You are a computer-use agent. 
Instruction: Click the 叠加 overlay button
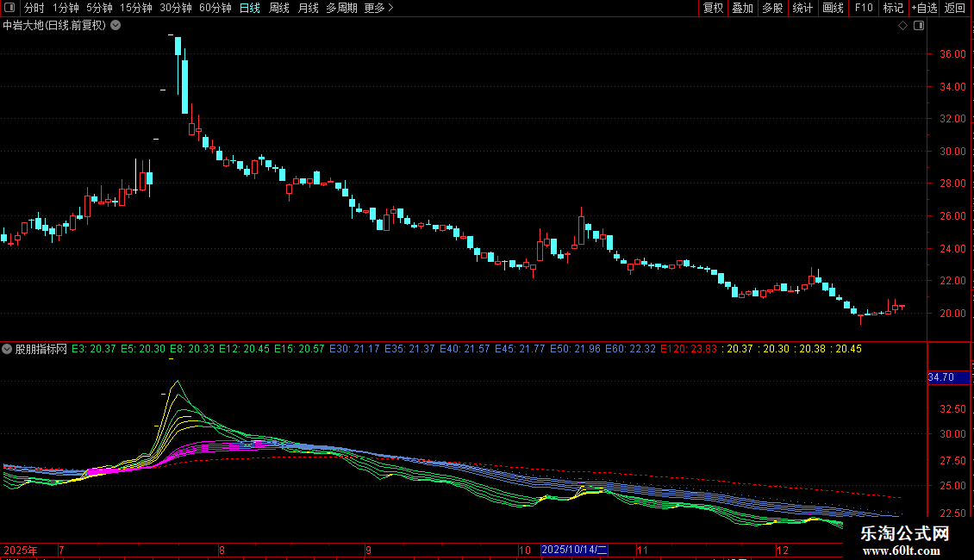[x=743, y=8]
